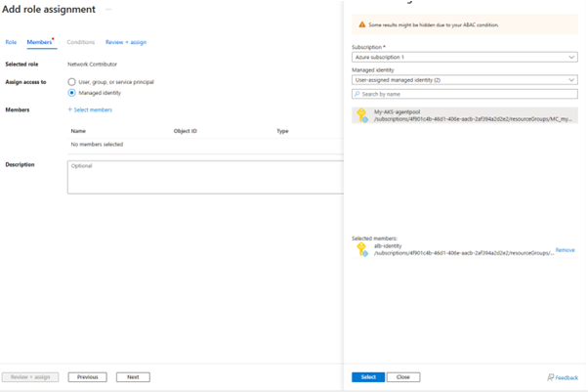Select the My-AKS-agentpool identity row
Image resolution: width=588 pixels, height=392 pixels.
point(465,115)
